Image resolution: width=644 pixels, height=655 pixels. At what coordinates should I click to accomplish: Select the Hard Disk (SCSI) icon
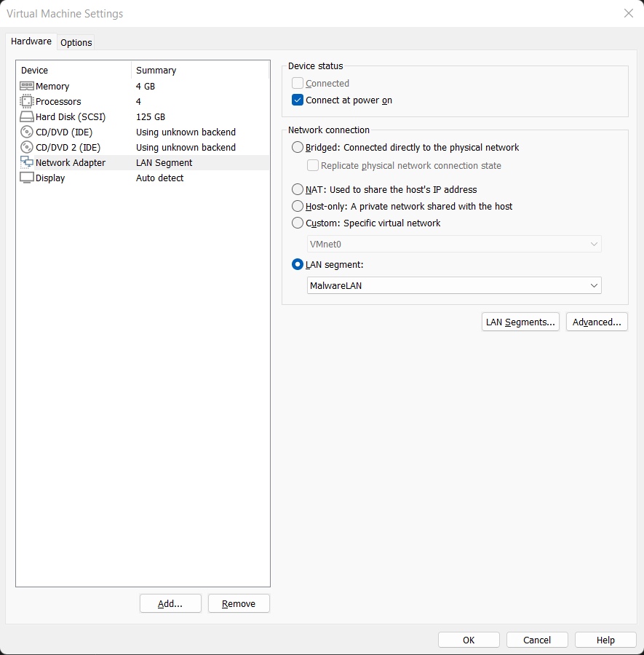[27, 116]
